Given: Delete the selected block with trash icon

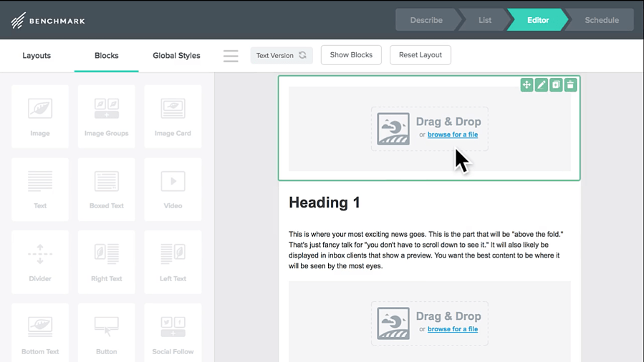Looking at the screenshot, I should [x=570, y=85].
